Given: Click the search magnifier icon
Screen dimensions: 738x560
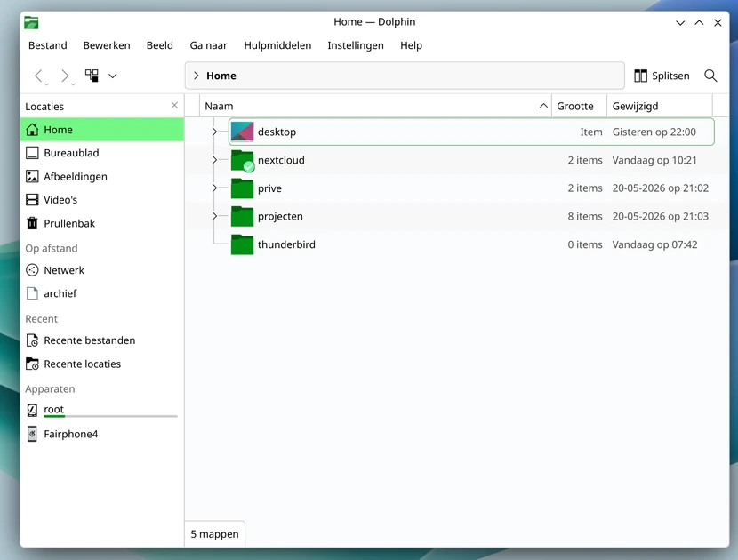Looking at the screenshot, I should pyautogui.click(x=710, y=76).
